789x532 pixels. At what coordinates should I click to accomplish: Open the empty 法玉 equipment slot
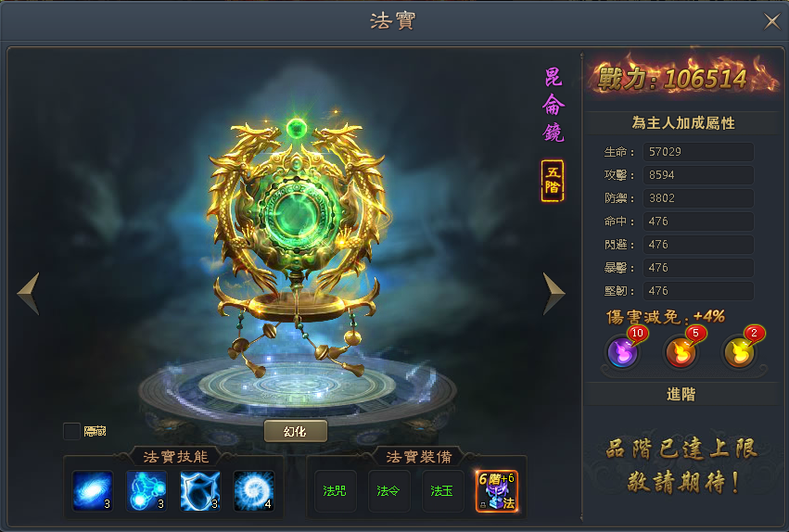[443, 491]
